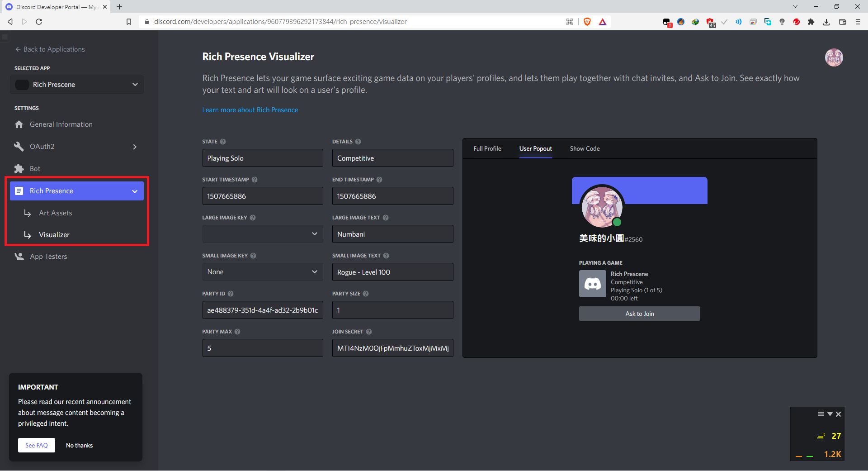The width and height of the screenshot is (868, 471).
Task: Open Brave Shields in the address bar
Action: [x=587, y=21]
